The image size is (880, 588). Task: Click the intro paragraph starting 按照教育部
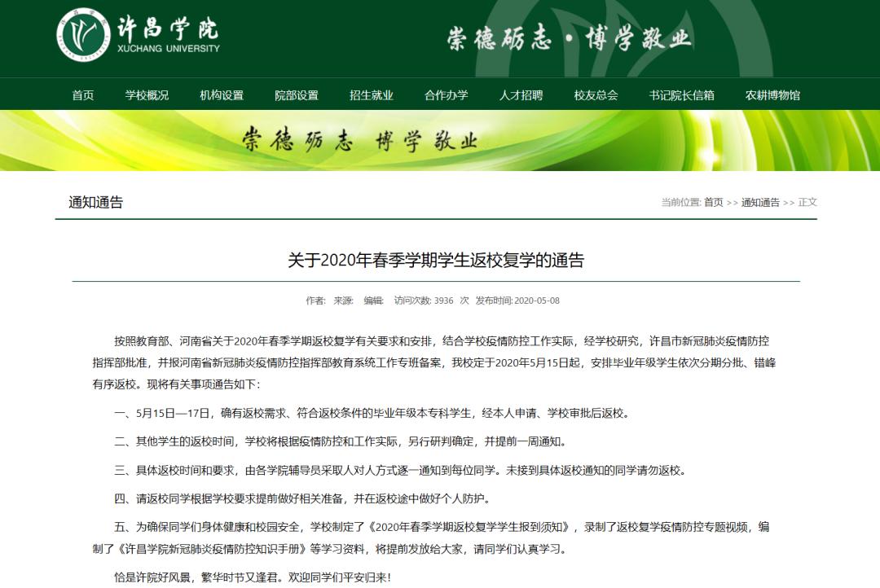(433, 362)
